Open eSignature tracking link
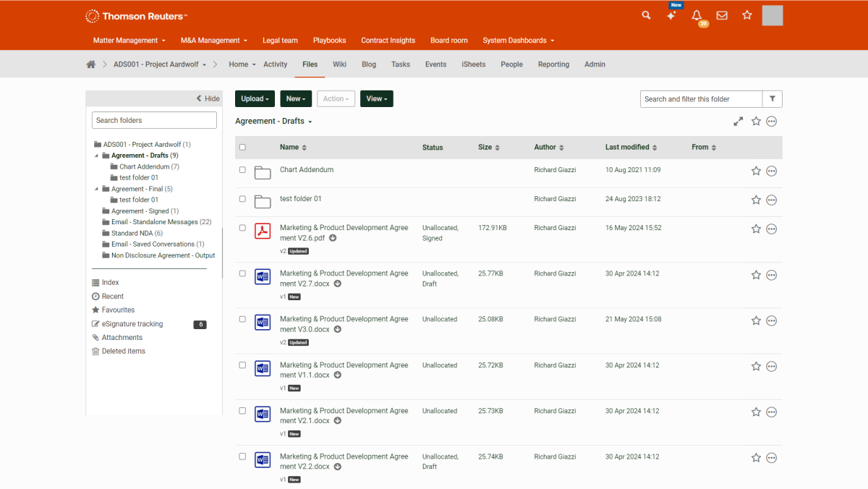Image resolution: width=868 pixels, height=489 pixels. [x=132, y=324]
